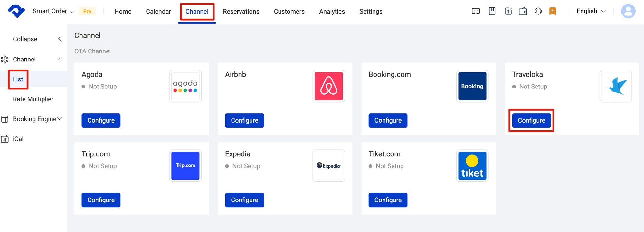The height and width of the screenshot is (232, 644).
Task: Open the English language dropdown
Action: (x=590, y=11)
